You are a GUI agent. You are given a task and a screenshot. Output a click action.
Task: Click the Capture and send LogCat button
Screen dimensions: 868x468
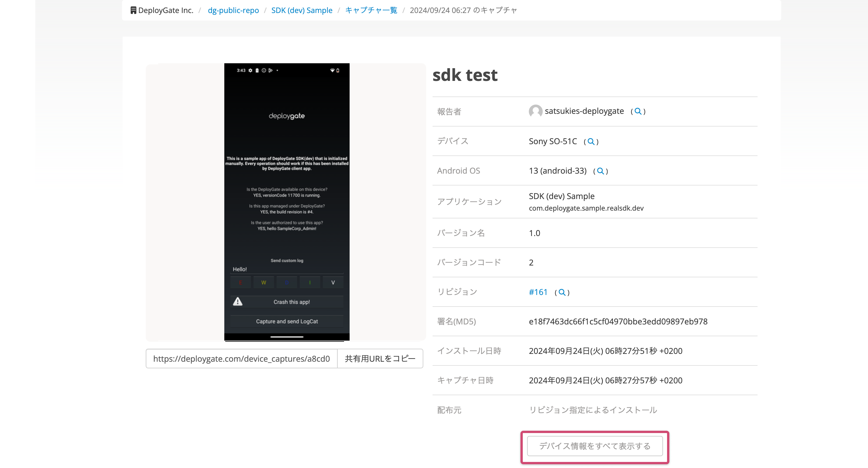click(x=287, y=321)
